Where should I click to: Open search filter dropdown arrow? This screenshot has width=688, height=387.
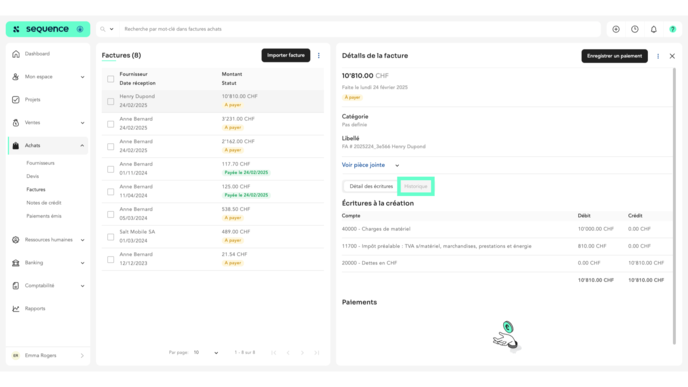[x=111, y=29]
